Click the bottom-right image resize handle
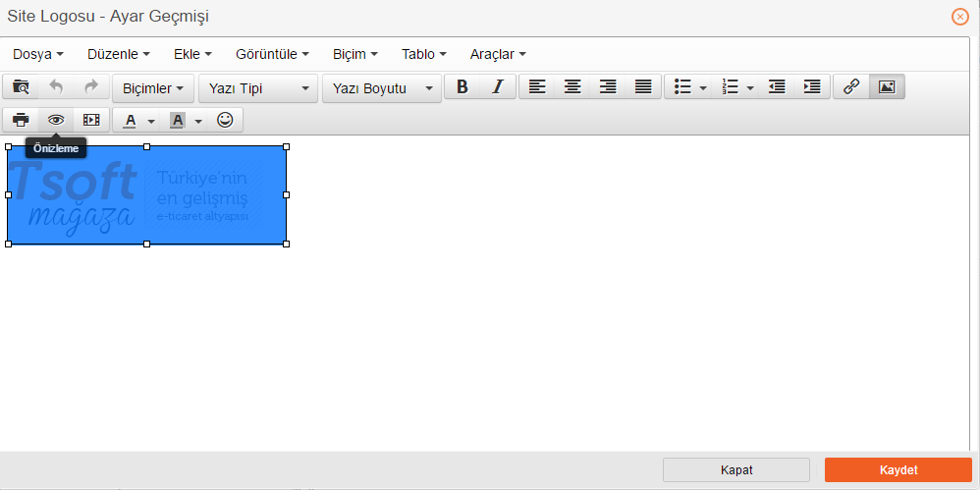The width and height of the screenshot is (980, 490). 287,244
